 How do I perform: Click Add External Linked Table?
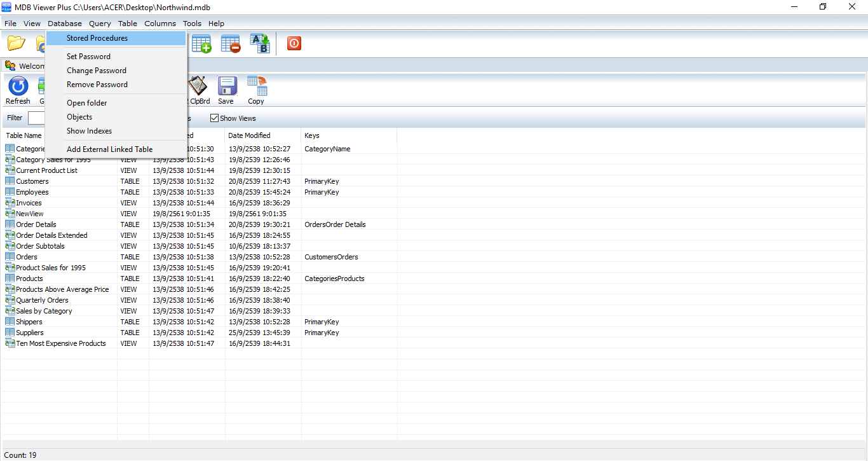[109, 149]
